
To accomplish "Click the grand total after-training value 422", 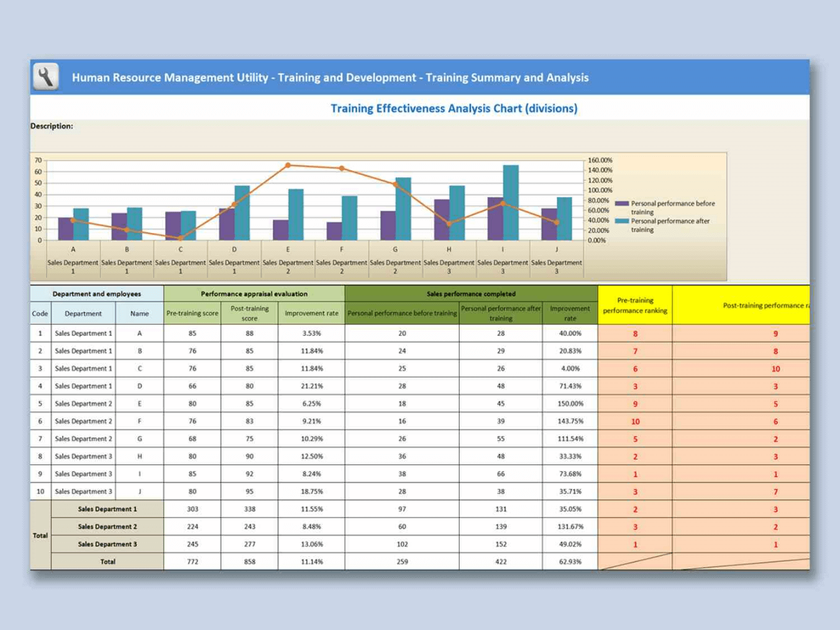I will pyautogui.click(x=500, y=562).
